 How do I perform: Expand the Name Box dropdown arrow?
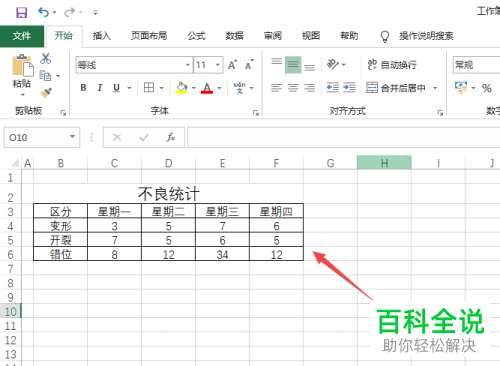click(72, 137)
